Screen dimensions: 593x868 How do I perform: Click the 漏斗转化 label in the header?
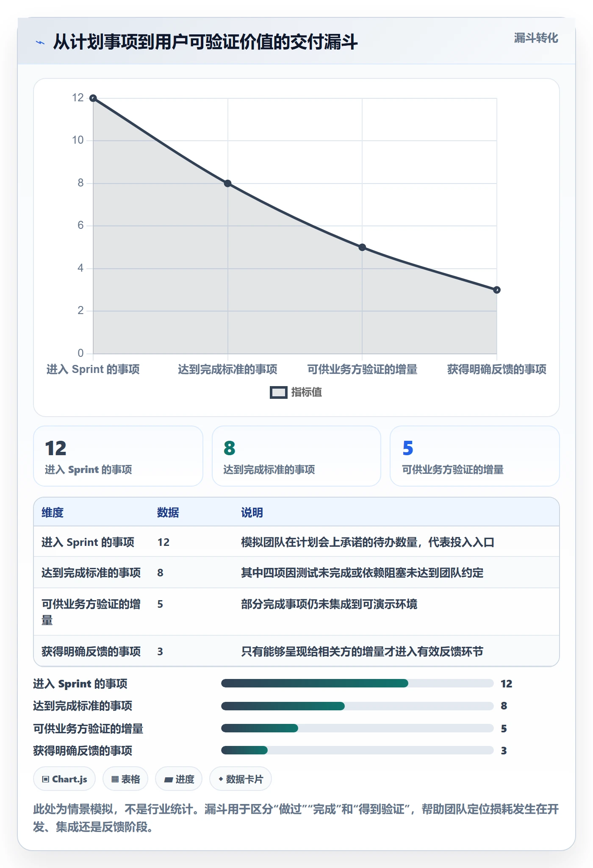(536, 38)
